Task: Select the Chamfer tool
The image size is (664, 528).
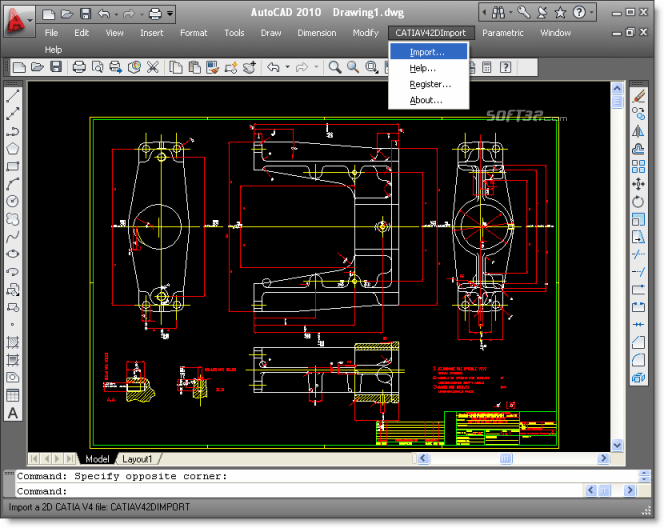Action: 639,342
